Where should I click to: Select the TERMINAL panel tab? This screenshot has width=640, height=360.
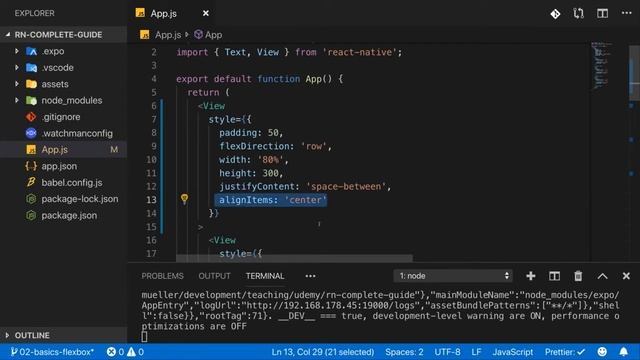pyautogui.click(x=265, y=276)
